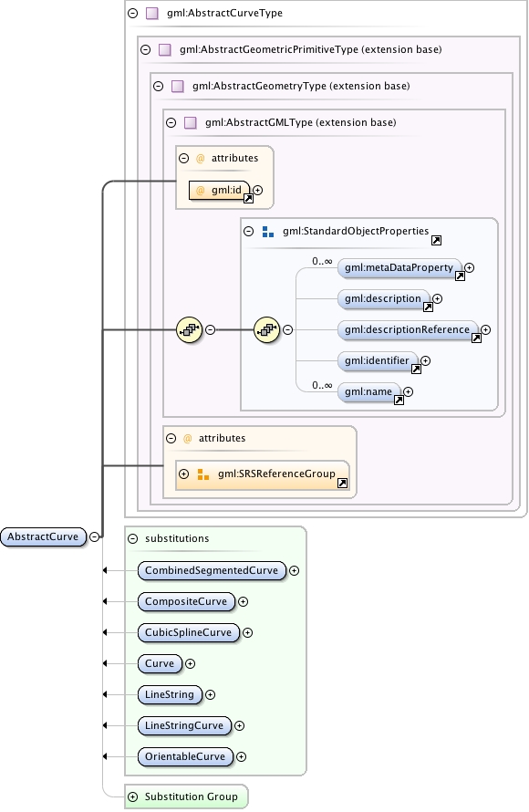Expand the LineString substitution
529x812 pixels.
210,695
